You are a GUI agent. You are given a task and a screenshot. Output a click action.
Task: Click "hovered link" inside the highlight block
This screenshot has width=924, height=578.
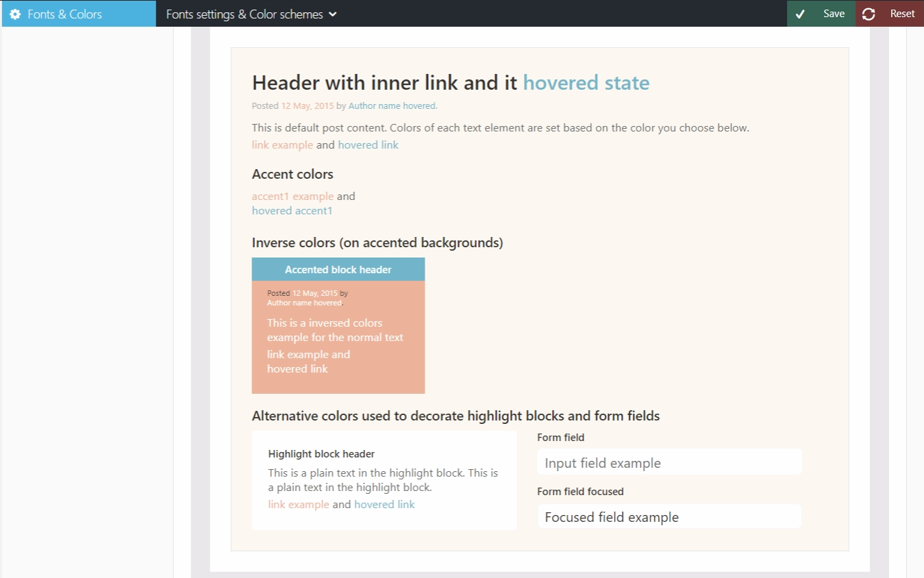[384, 505]
